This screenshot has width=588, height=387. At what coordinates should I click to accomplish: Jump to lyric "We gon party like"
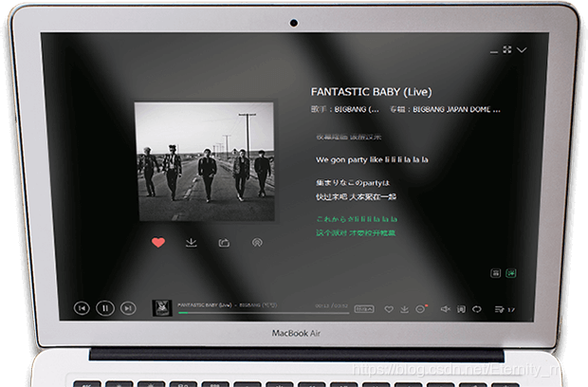tap(372, 159)
